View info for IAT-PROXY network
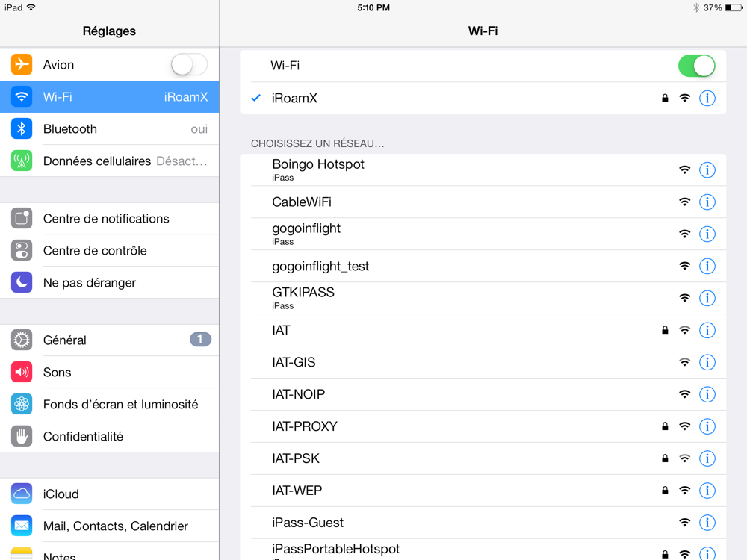The image size is (747, 560). [707, 427]
